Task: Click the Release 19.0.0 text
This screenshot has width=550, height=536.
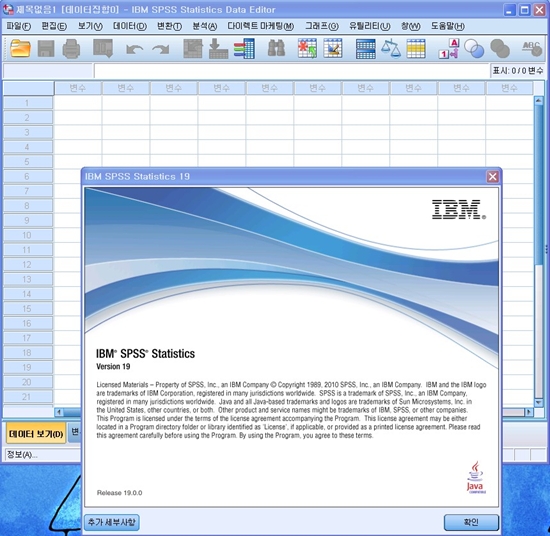Action: coord(119,493)
